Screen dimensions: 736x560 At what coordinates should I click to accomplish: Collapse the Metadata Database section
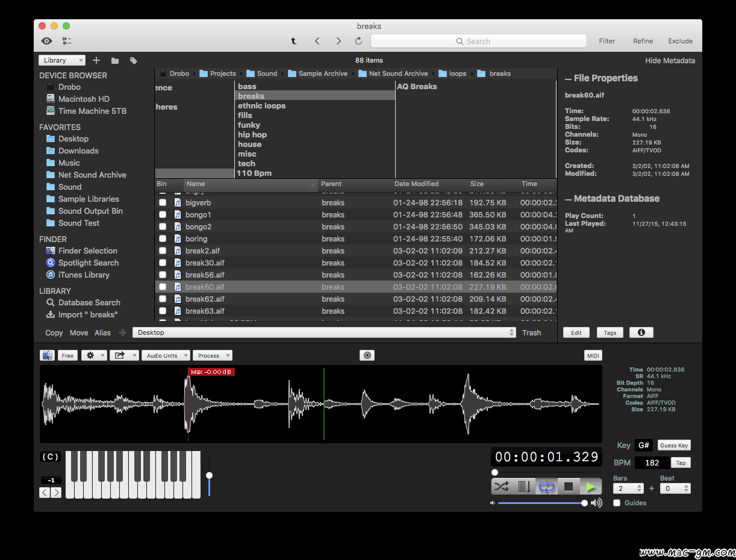(569, 199)
